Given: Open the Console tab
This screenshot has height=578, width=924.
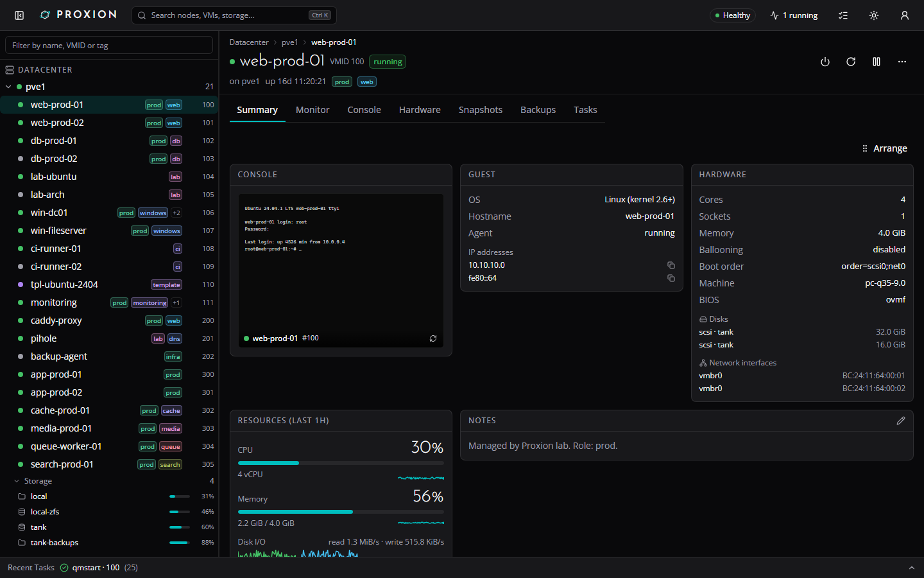Looking at the screenshot, I should click(364, 110).
